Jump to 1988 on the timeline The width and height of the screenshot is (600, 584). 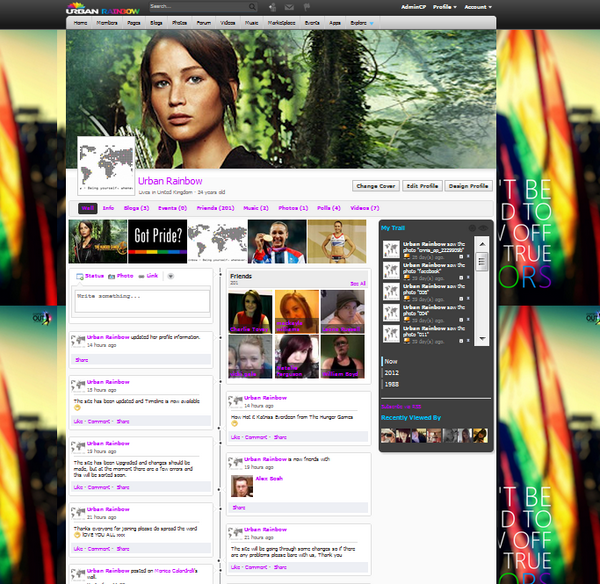391,384
